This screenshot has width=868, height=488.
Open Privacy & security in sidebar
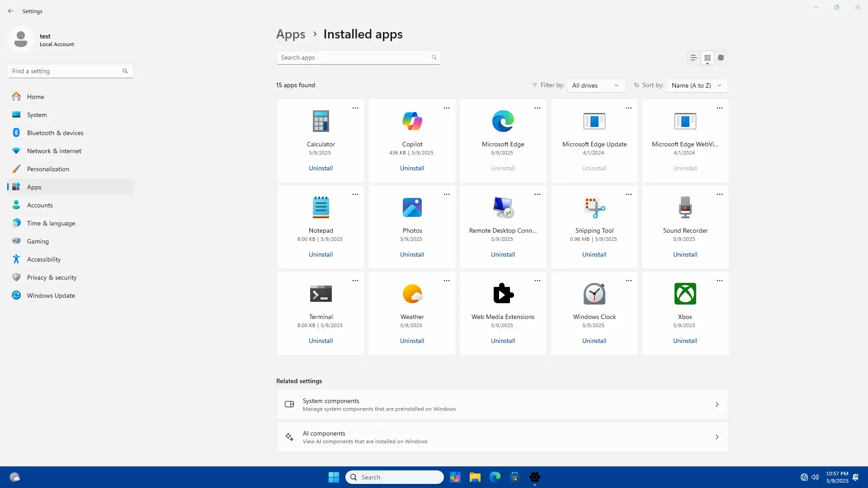(x=52, y=277)
